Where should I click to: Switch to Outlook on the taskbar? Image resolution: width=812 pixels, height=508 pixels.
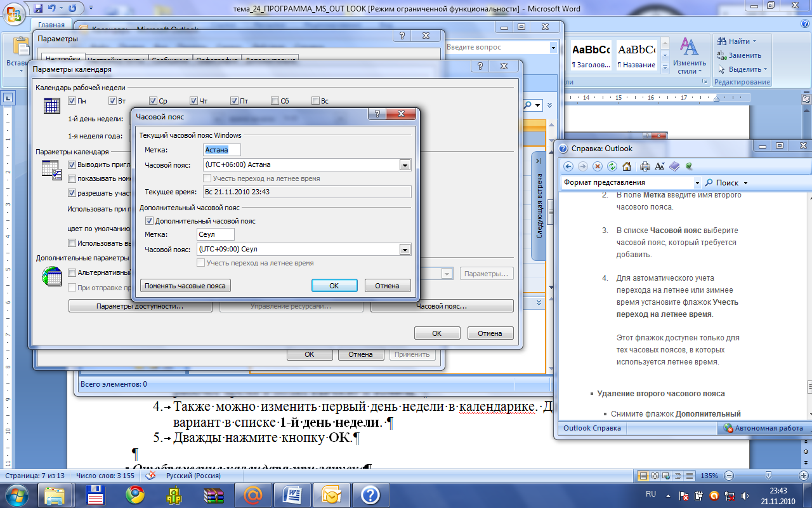click(332, 494)
